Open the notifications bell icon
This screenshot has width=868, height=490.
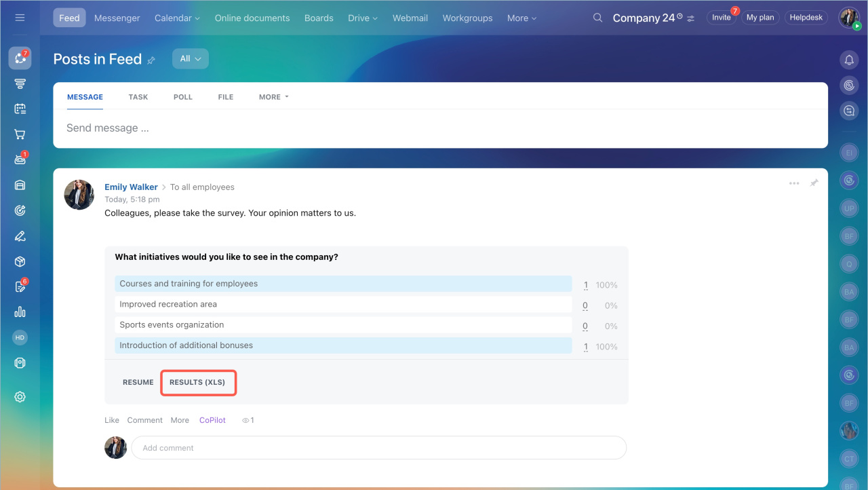(x=848, y=60)
